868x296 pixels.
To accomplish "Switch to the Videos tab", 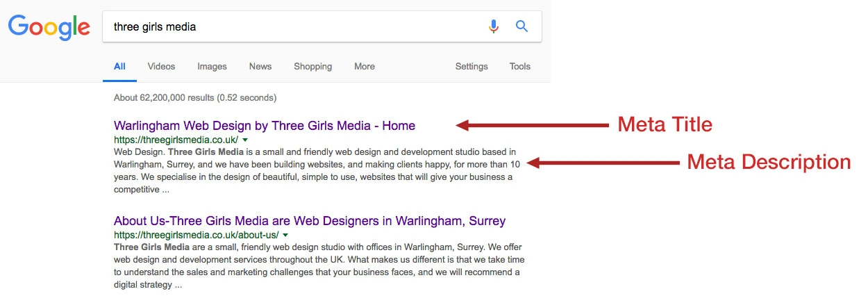I will [161, 67].
